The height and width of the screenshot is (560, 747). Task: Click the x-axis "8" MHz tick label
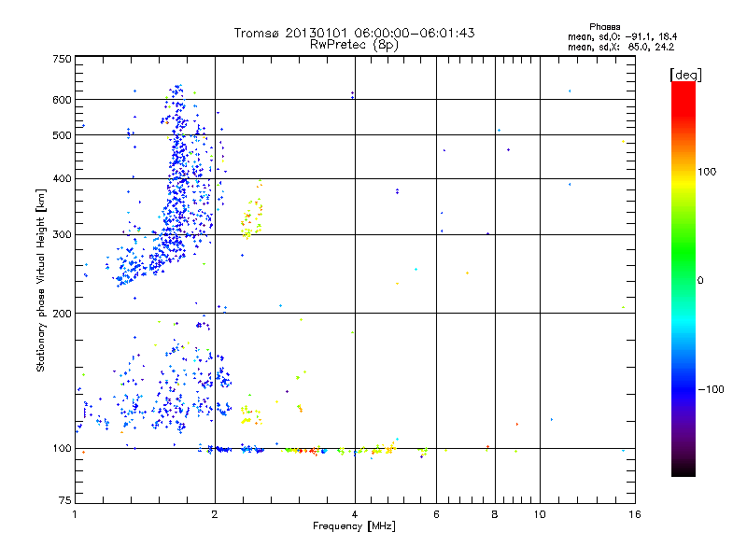495,514
